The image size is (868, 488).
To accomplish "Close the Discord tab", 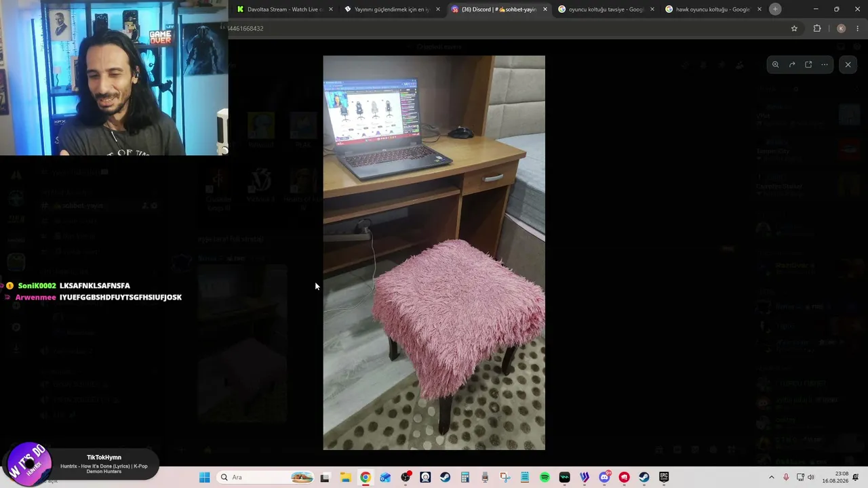I will coord(545,9).
